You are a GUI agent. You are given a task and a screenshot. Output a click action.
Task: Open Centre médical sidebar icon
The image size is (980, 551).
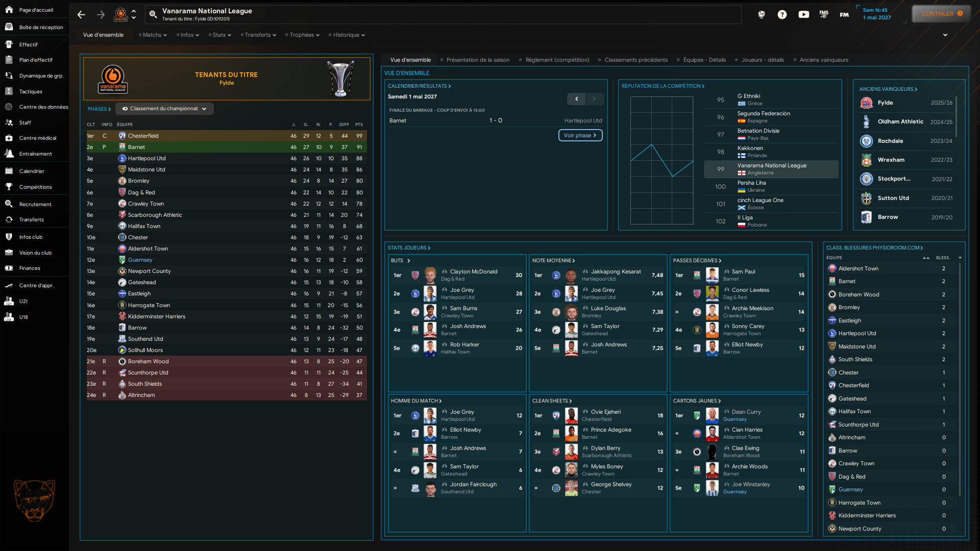click(9, 138)
